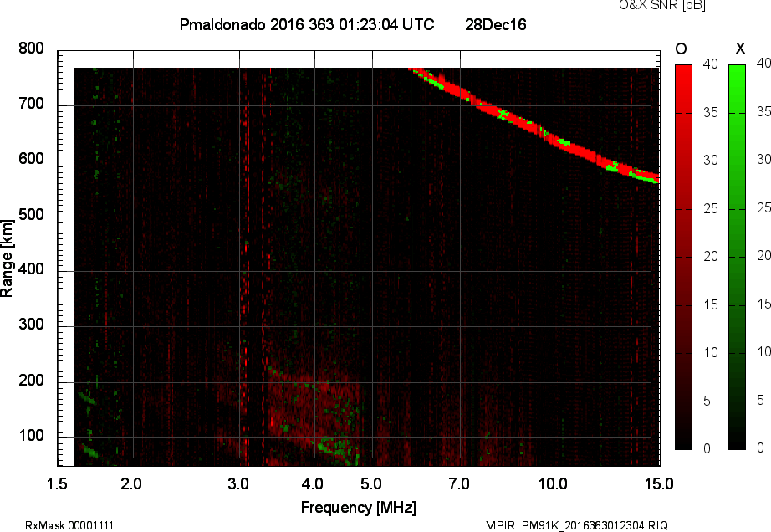
Task: Click the 0 dB tick on the O color bar
Action: (707, 448)
